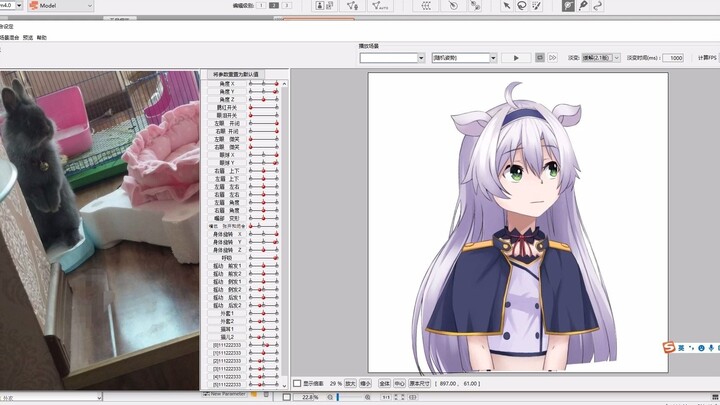Screen dimensions: 720x405
Task: Select the curved path tool at toolbar end
Action: [x=597, y=6]
